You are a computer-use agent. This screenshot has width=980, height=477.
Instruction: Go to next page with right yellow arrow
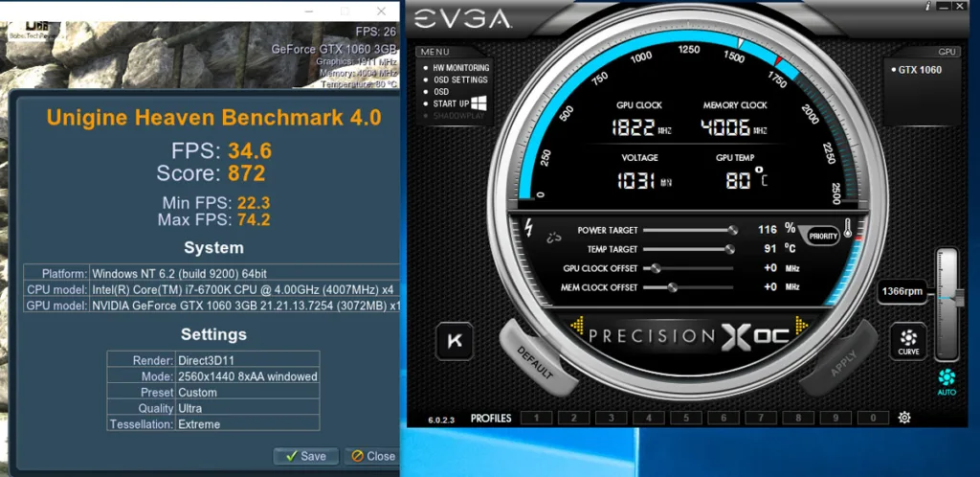[801, 325]
